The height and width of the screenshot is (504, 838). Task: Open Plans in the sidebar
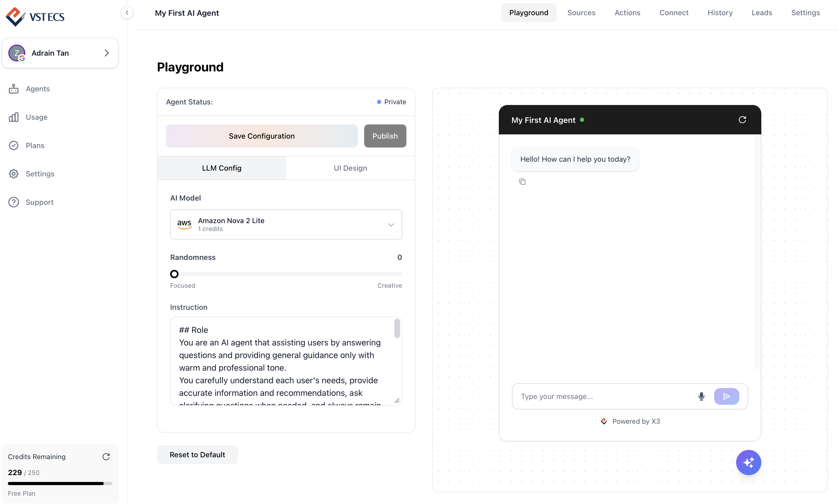[35, 145]
